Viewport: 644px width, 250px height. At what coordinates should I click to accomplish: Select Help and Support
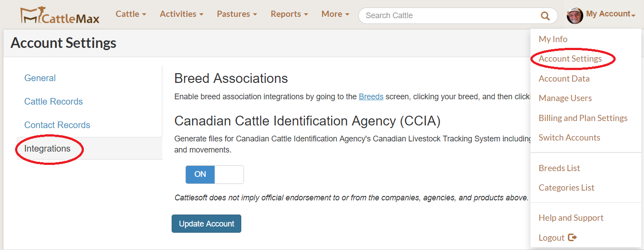pyautogui.click(x=571, y=218)
